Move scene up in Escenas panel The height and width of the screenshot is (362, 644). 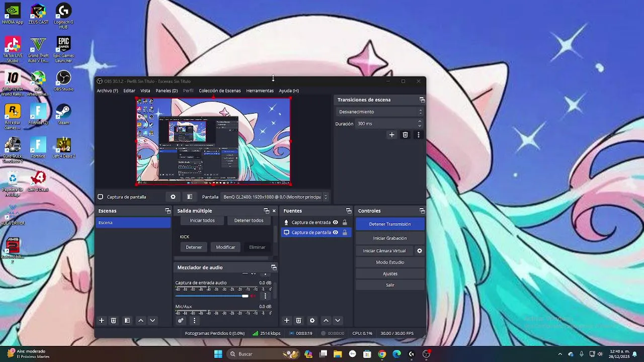[x=141, y=320]
